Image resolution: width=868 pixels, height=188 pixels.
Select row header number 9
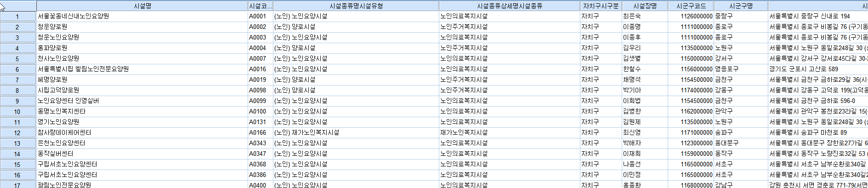tap(18, 101)
